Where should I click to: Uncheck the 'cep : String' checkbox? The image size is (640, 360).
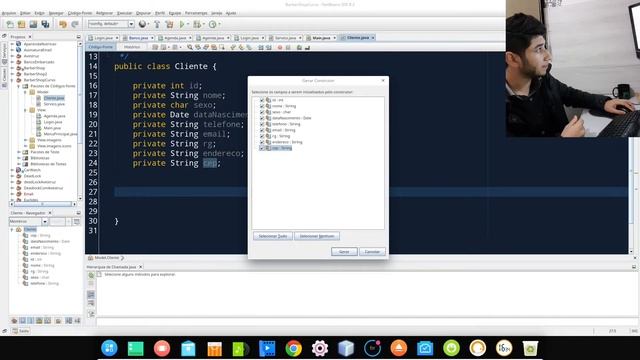(x=262, y=148)
